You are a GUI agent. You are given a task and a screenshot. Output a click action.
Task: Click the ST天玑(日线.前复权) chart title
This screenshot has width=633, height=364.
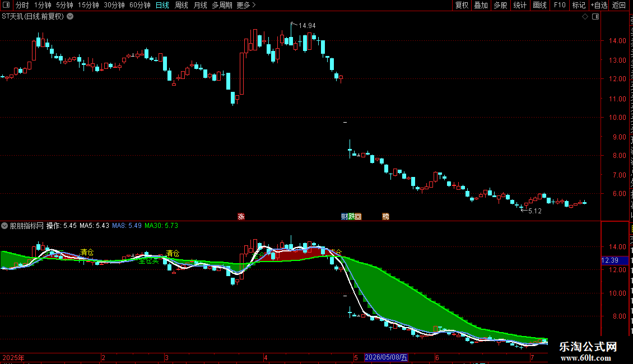(x=33, y=17)
